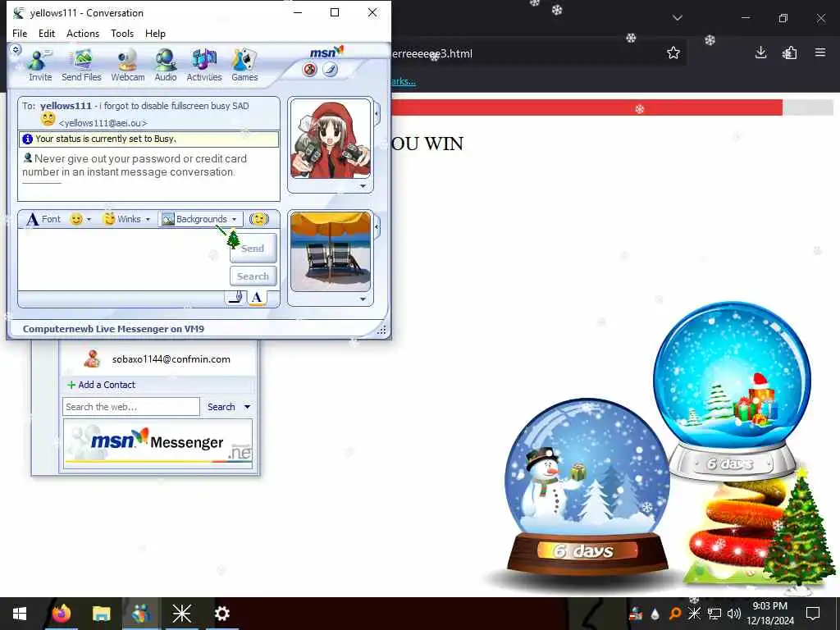This screenshot has width=840, height=630.
Task: Click the red progress bar on webpage
Action: 587,107
